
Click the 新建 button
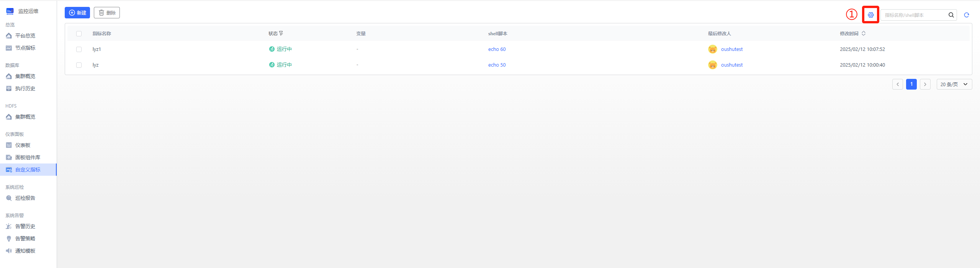coord(77,13)
